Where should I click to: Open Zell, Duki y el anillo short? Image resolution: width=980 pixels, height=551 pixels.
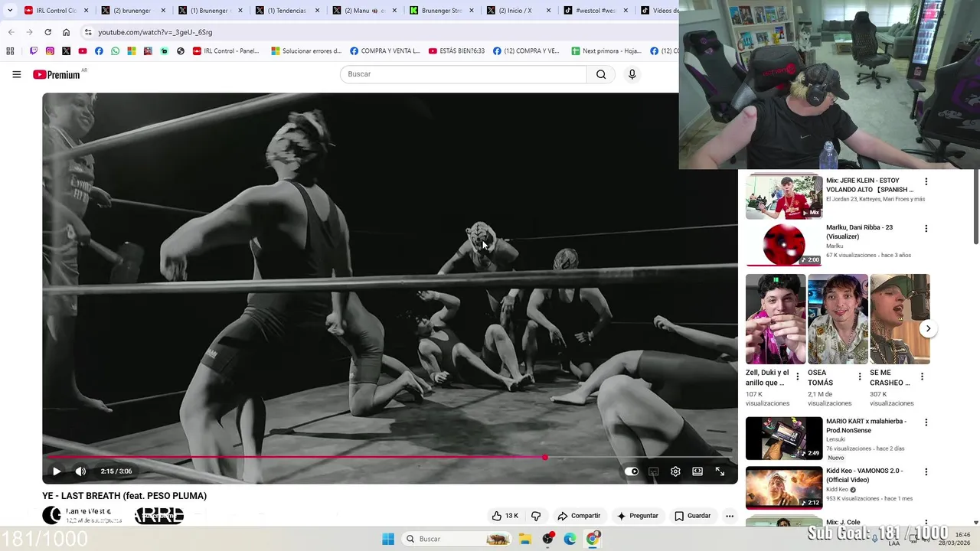tap(775, 319)
